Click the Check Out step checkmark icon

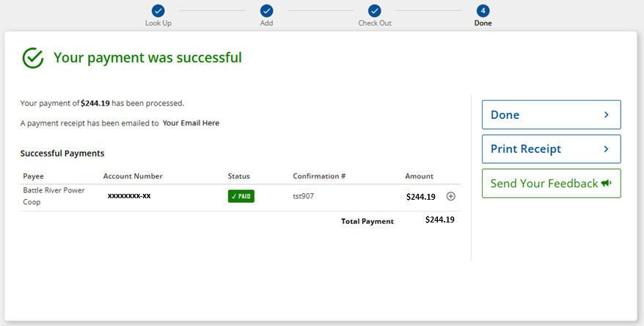tap(375, 11)
